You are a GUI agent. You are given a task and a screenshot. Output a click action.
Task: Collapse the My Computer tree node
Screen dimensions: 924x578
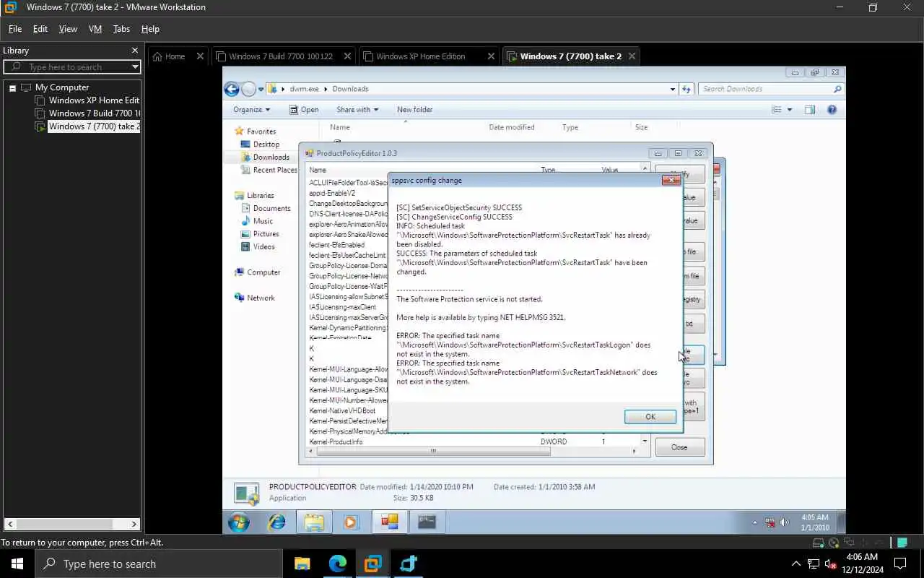pos(12,87)
